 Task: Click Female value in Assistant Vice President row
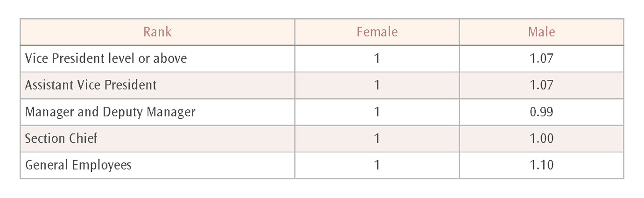click(x=377, y=85)
